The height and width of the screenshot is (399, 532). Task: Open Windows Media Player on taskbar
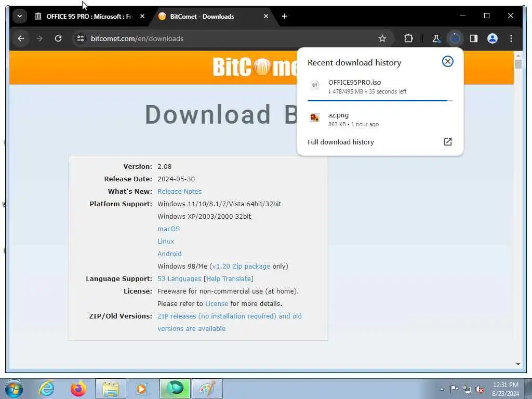pos(142,389)
